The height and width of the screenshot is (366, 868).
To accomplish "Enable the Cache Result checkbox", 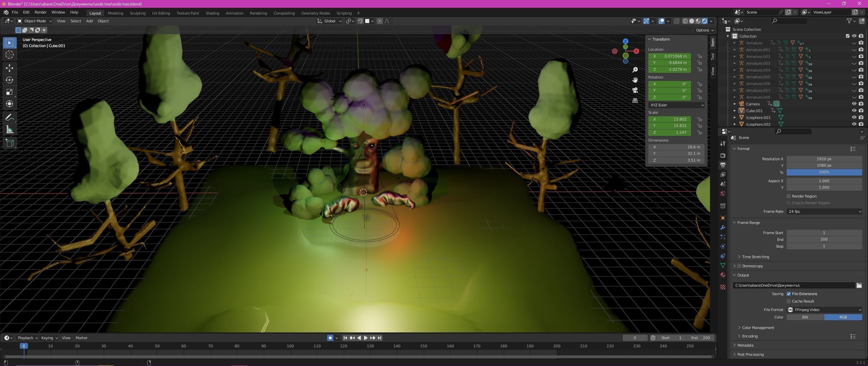I will tap(789, 301).
